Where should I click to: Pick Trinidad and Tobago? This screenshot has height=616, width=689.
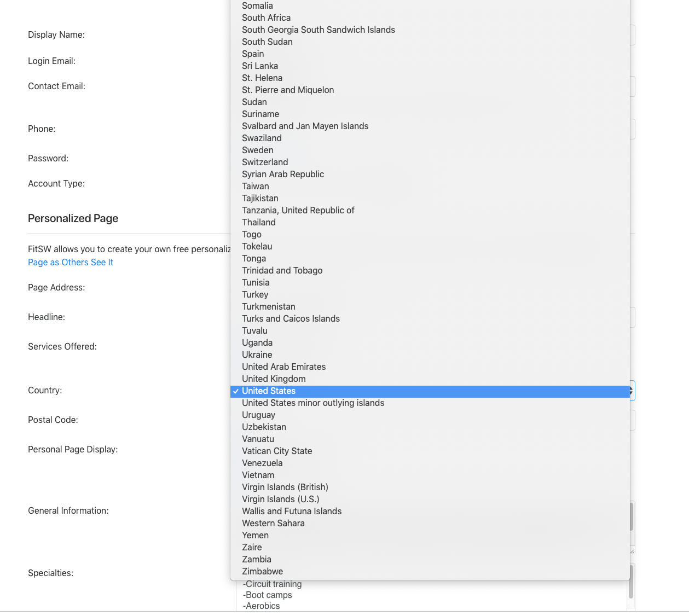(x=430, y=271)
